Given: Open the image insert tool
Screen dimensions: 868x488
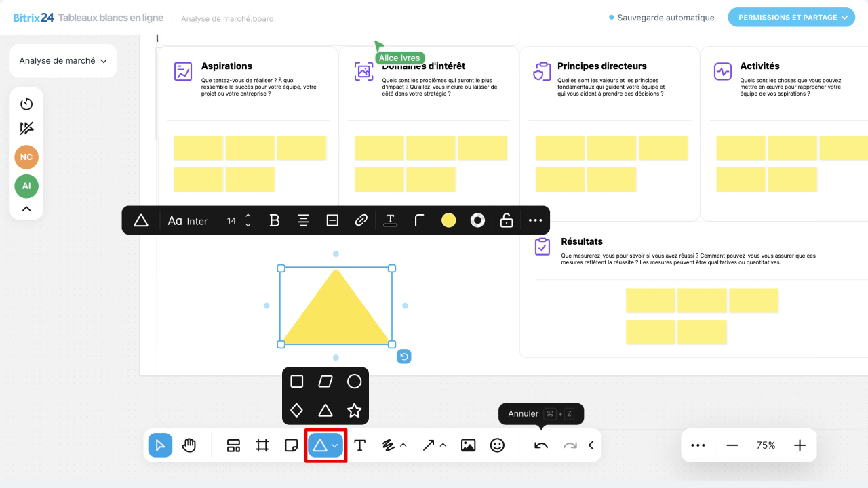Looking at the screenshot, I should pyautogui.click(x=468, y=445).
